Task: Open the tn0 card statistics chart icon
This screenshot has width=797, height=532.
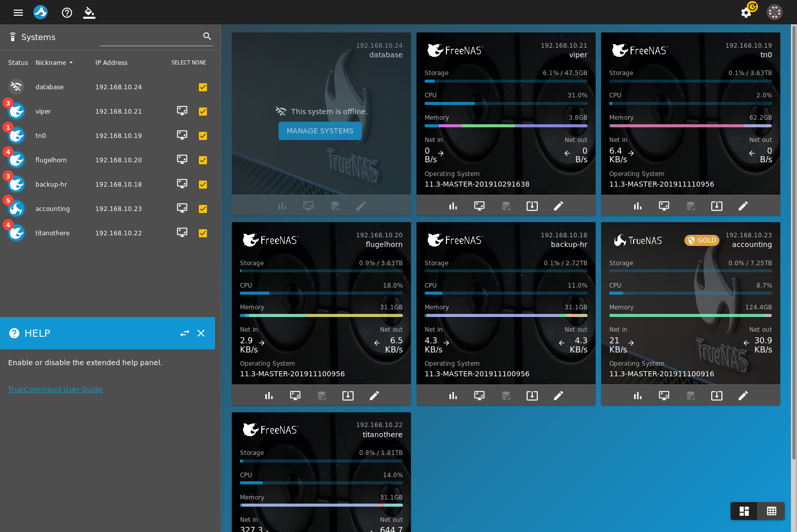Action: coord(638,206)
